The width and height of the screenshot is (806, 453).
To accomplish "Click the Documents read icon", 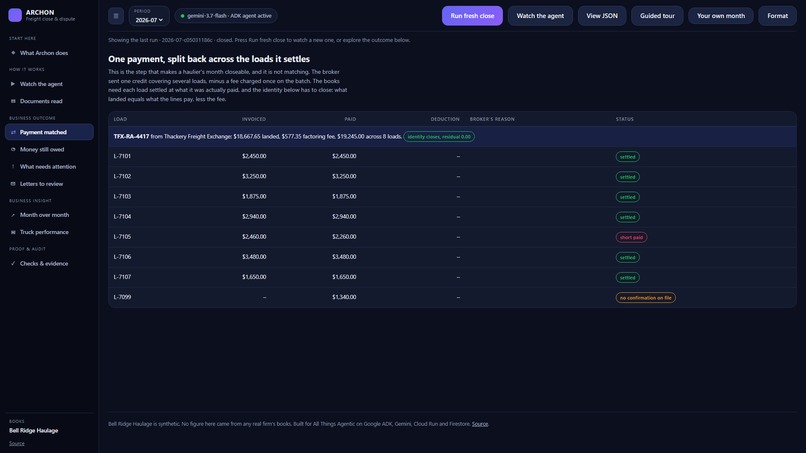I will pos(13,101).
